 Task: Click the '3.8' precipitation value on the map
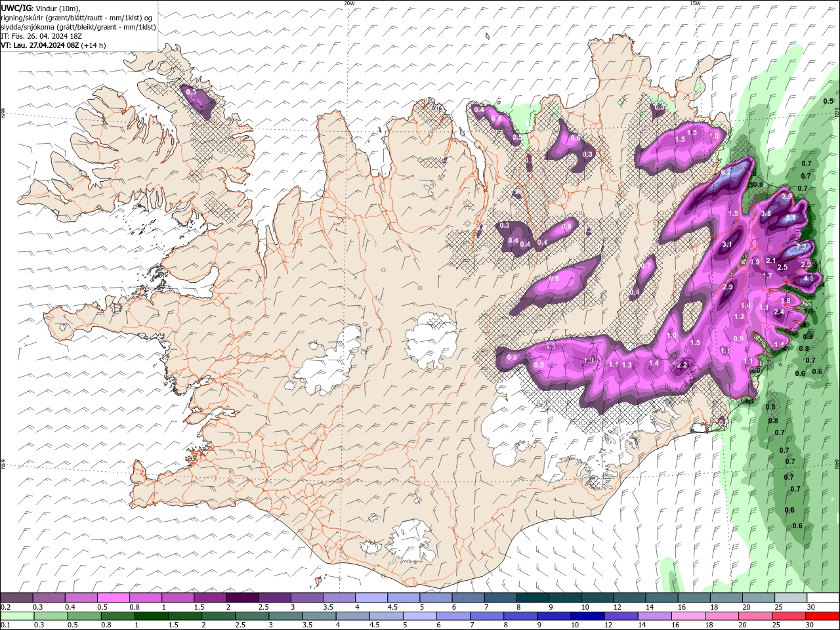[x=766, y=213]
